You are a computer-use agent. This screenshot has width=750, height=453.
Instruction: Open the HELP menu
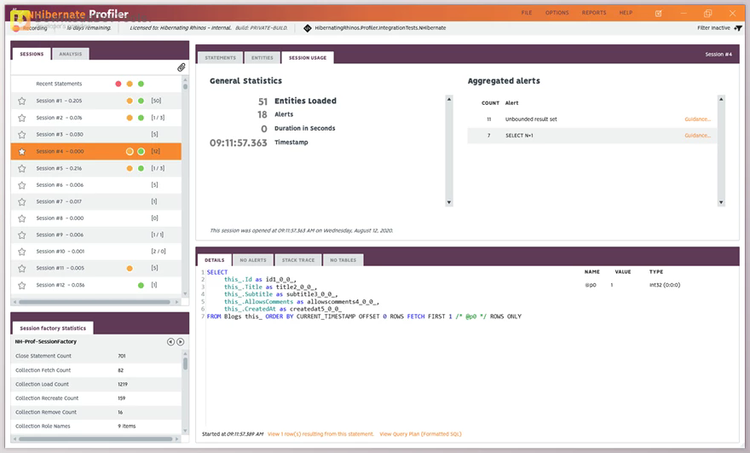626,13
